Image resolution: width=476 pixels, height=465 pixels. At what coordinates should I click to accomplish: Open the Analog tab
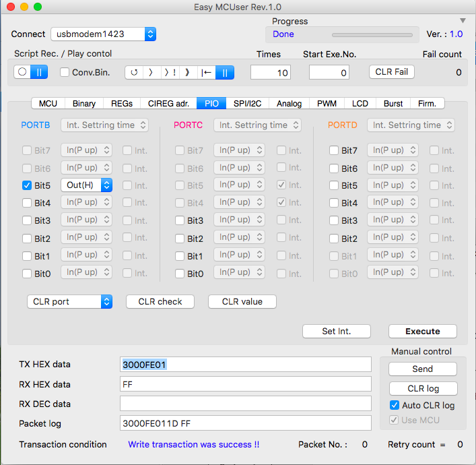289,103
